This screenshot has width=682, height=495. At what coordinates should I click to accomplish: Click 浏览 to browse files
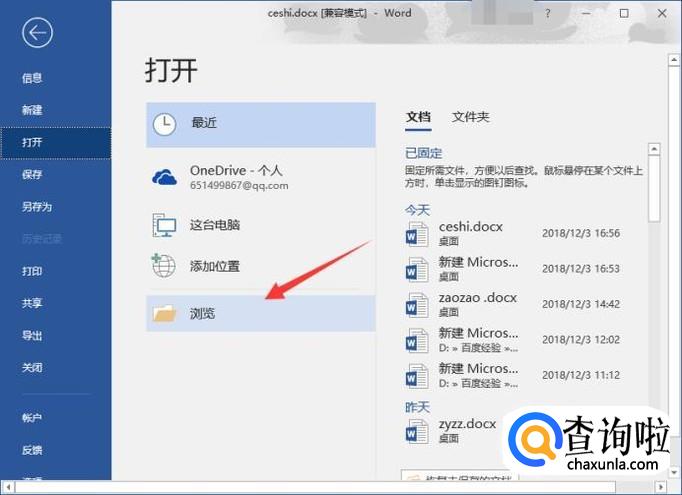click(261, 313)
